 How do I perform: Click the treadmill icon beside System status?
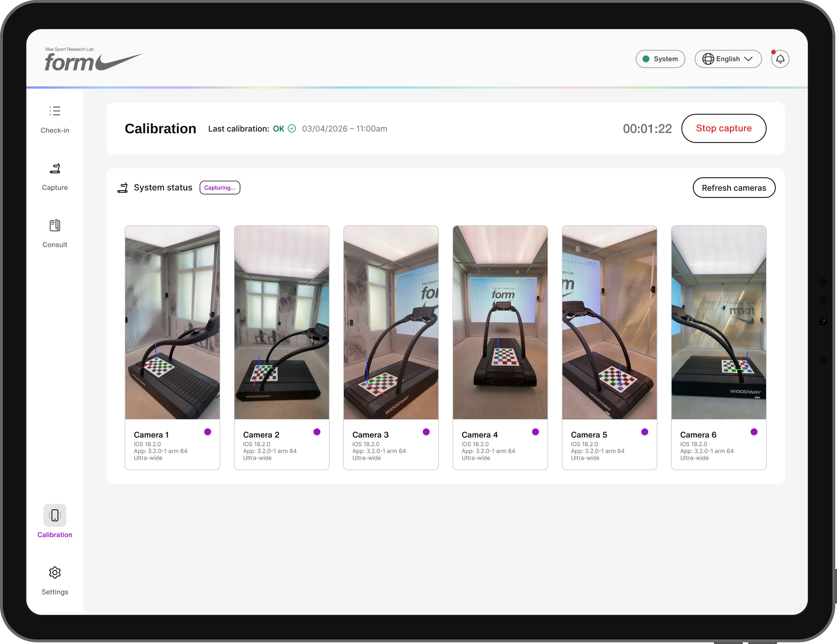click(123, 188)
